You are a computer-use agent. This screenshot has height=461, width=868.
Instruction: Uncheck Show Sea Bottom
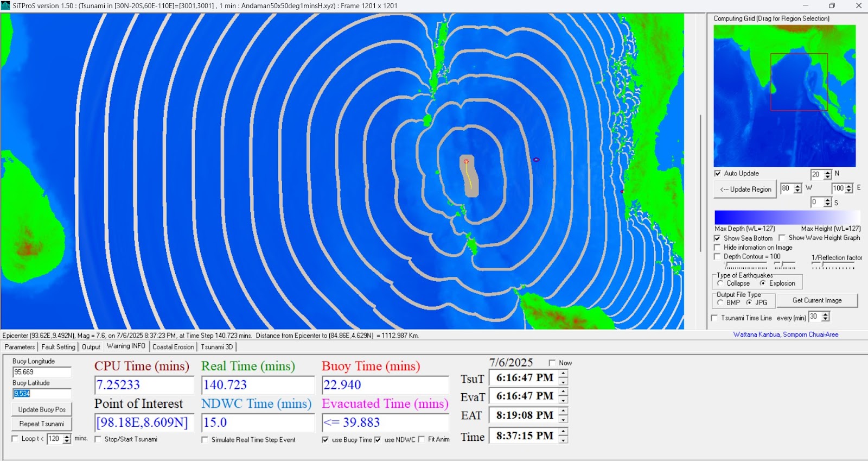717,238
